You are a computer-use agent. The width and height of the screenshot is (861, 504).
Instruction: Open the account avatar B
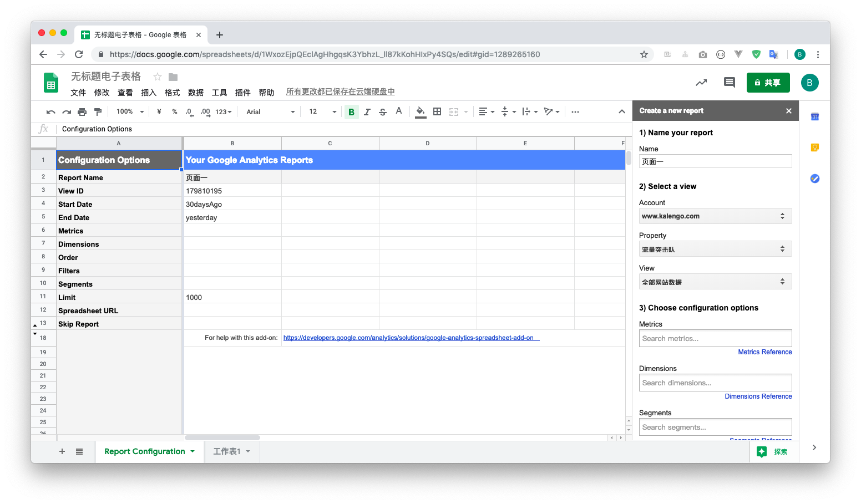click(809, 83)
